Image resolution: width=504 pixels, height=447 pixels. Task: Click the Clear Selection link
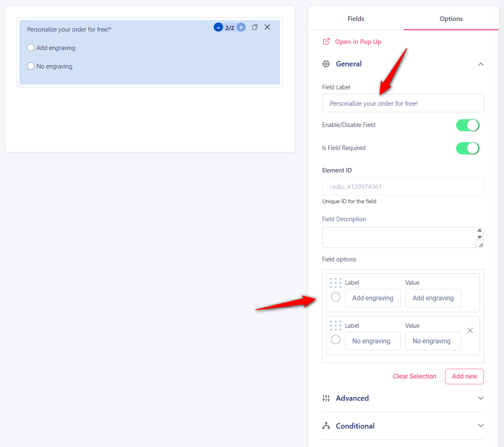[x=414, y=376]
